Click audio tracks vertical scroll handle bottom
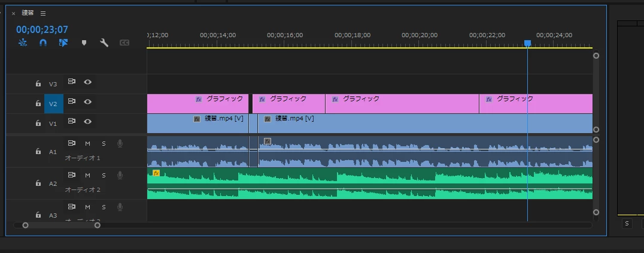The height and width of the screenshot is (253, 644). 596,212
